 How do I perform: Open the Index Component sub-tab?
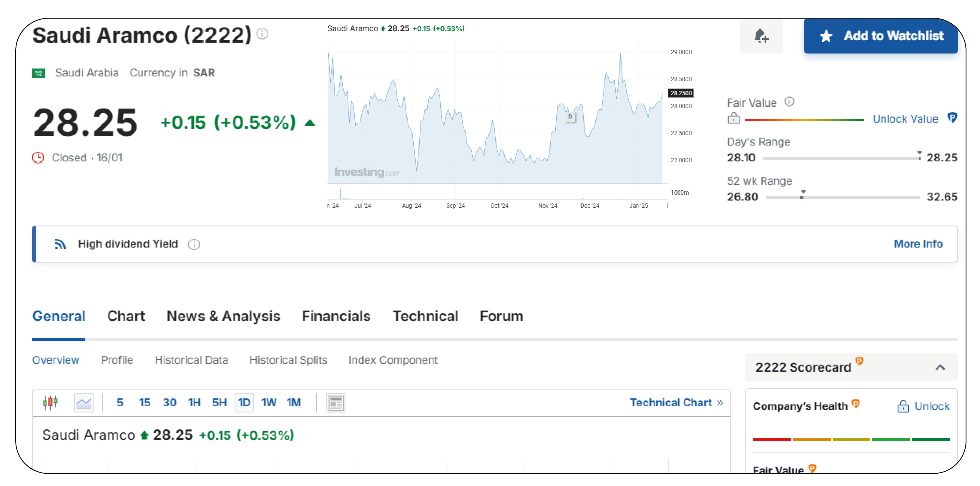point(393,360)
